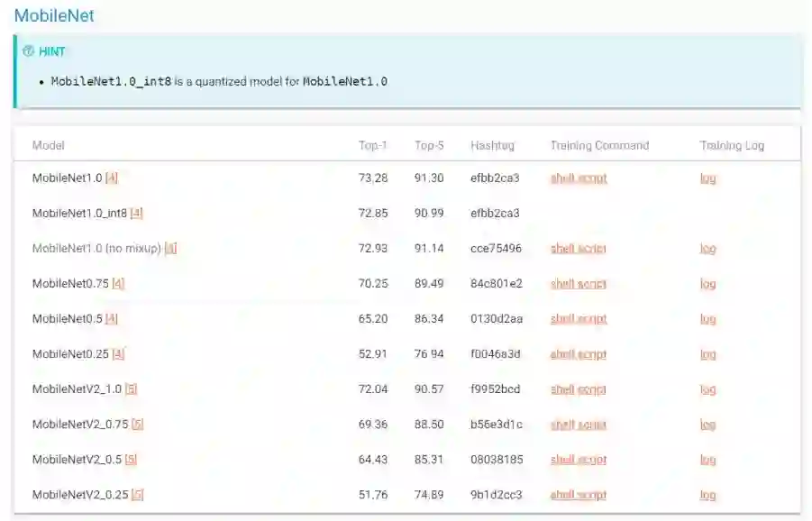Open shell script for MobileNetV2_1.0

coord(579,389)
